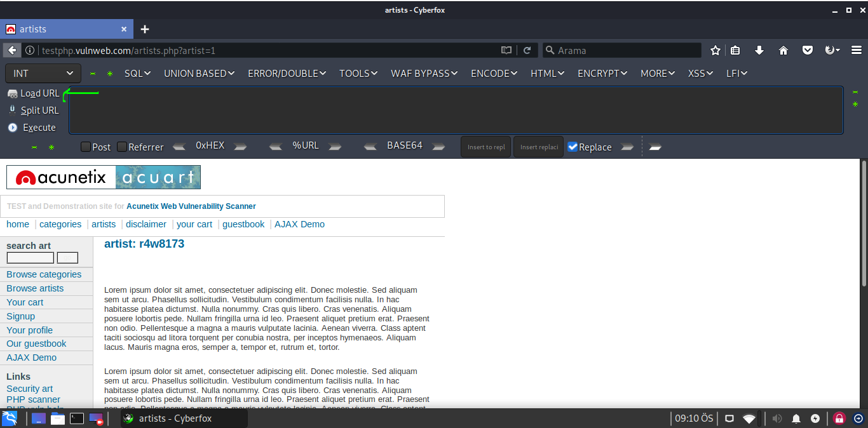868x428 pixels.
Task: Uncheck the Replace checkbox
Action: click(x=573, y=147)
